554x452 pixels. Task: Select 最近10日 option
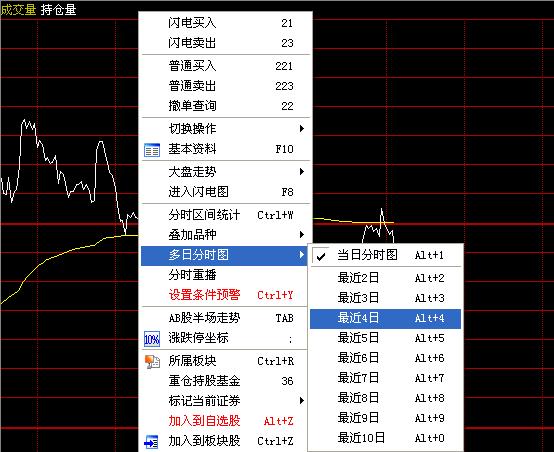pos(385,438)
